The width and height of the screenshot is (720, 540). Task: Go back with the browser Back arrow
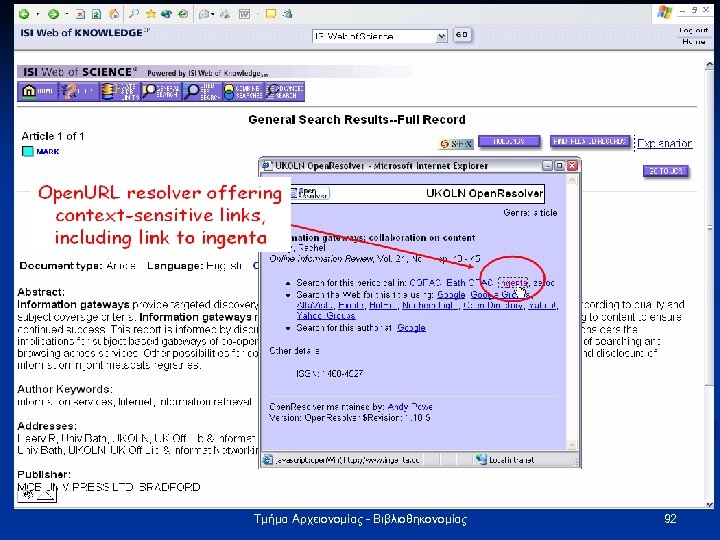click(x=24, y=14)
